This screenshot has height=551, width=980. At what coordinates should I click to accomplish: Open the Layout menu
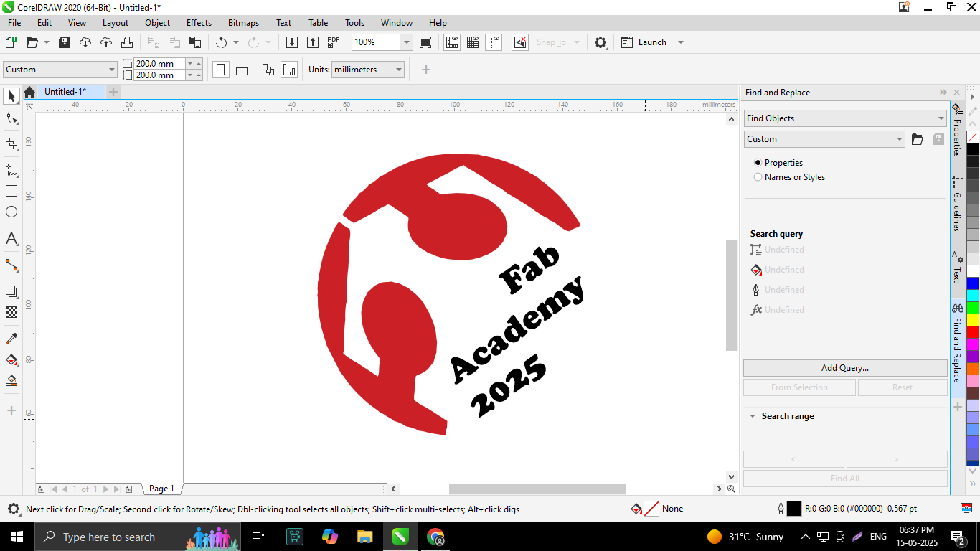click(116, 23)
